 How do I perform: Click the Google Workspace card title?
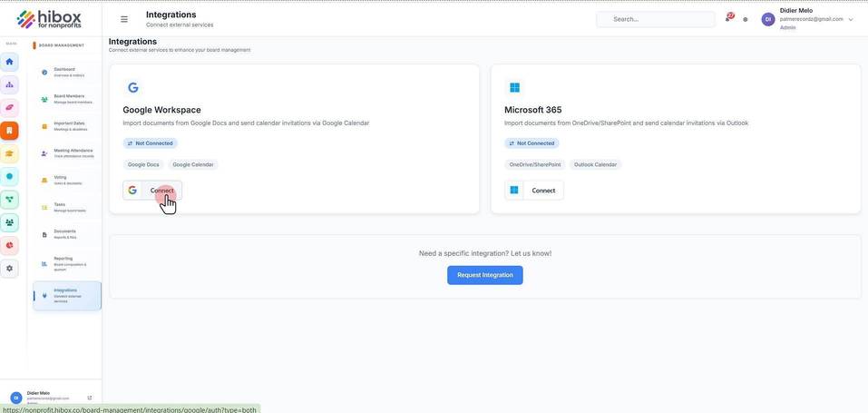[x=161, y=110]
